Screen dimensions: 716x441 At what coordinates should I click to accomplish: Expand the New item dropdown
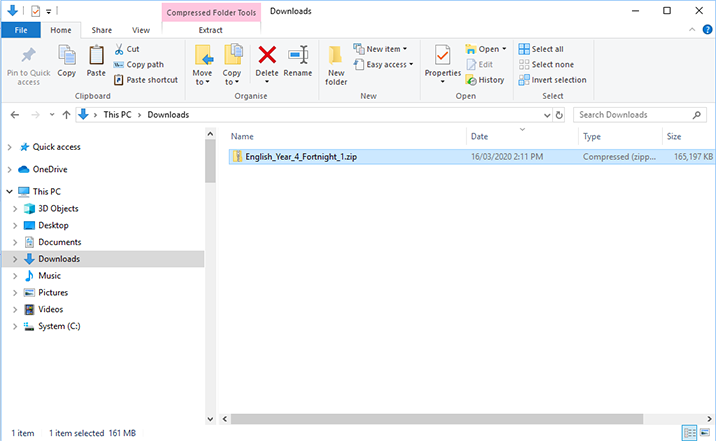click(x=380, y=49)
